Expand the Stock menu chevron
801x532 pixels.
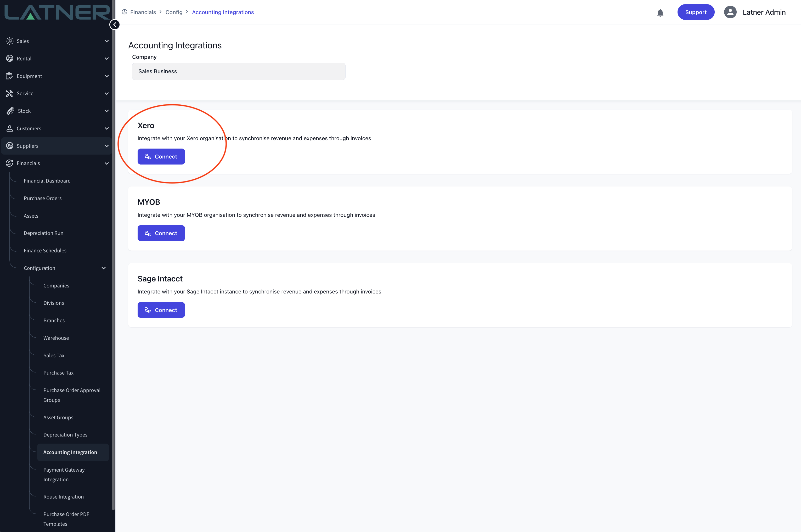pos(106,111)
